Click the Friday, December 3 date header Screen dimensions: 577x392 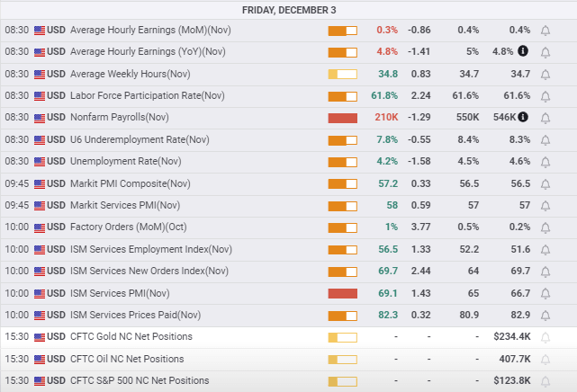[x=288, y=10]
